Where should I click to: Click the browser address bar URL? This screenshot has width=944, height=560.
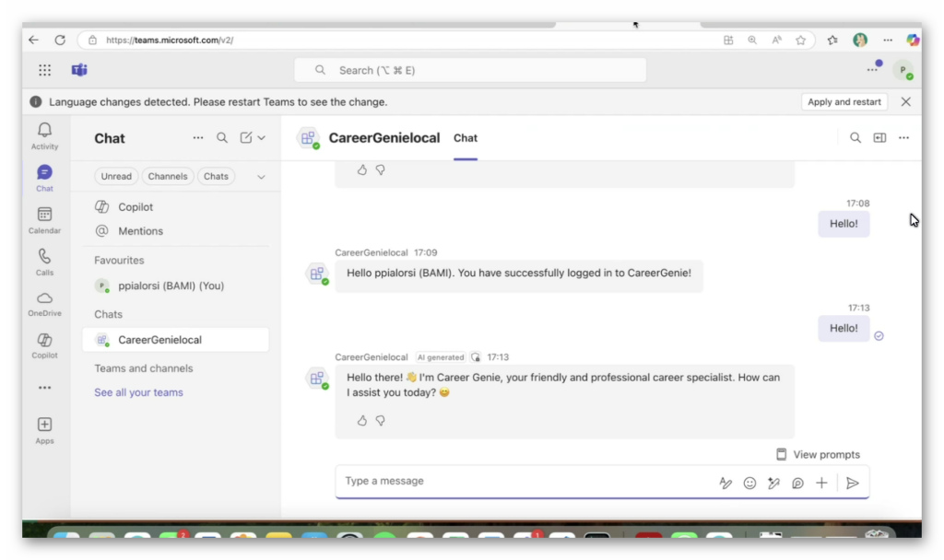170,41
